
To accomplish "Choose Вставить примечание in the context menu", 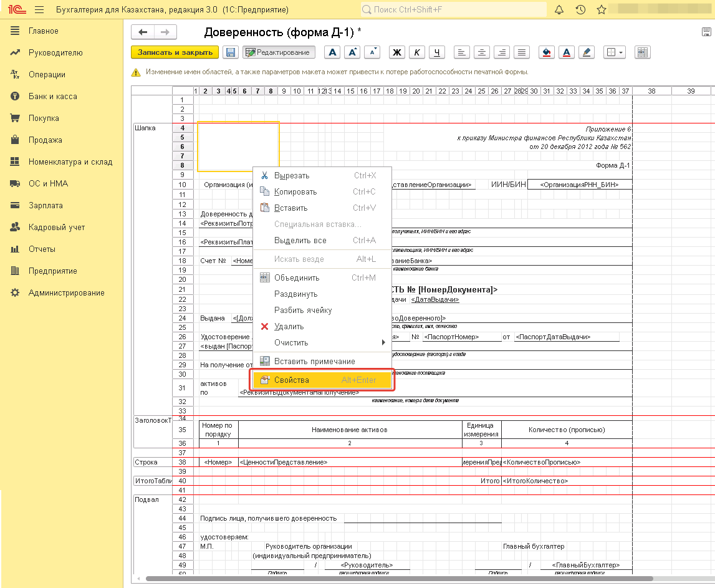I will coord(322,361).
